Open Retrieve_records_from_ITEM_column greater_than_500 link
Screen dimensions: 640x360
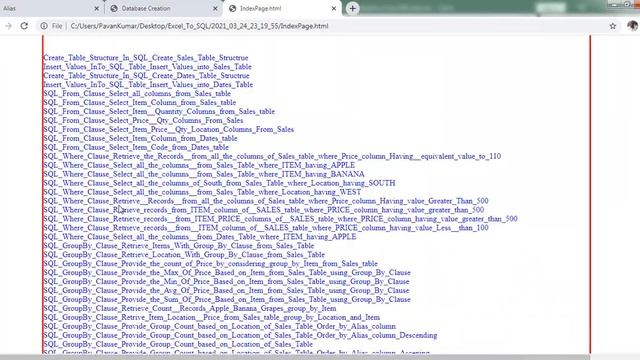pos(263,210)
